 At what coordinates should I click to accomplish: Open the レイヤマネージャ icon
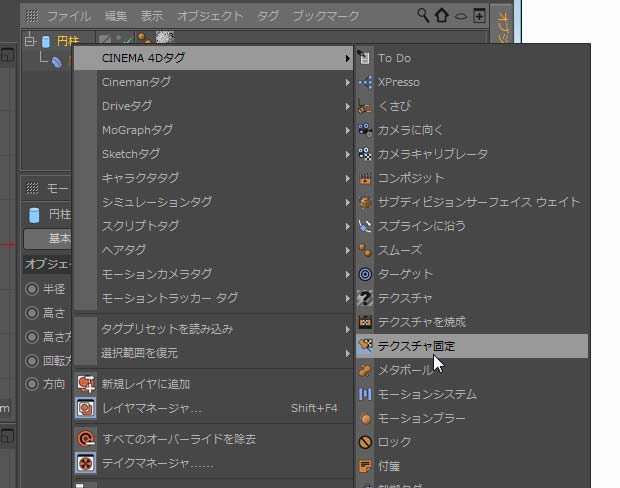click(x=85, y=408)
